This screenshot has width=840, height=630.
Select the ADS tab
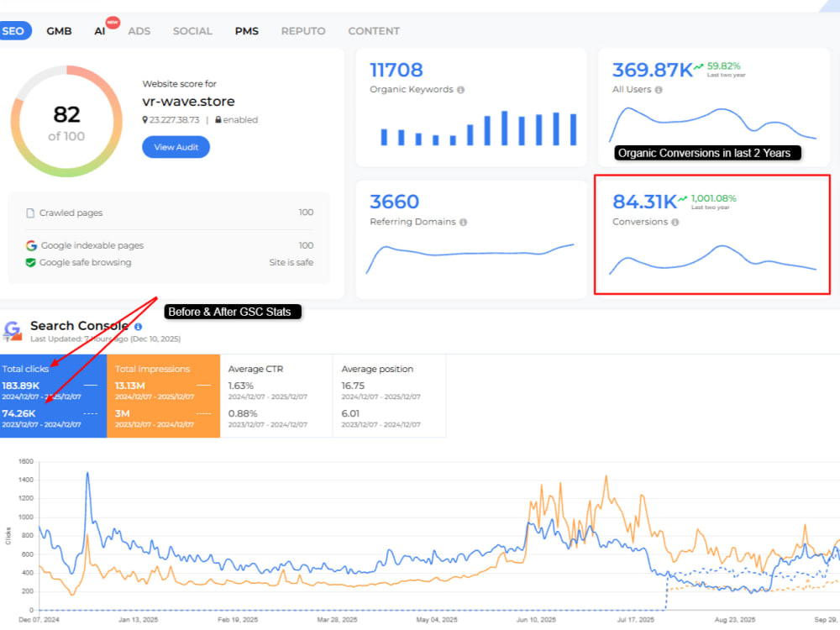point(139,31)
